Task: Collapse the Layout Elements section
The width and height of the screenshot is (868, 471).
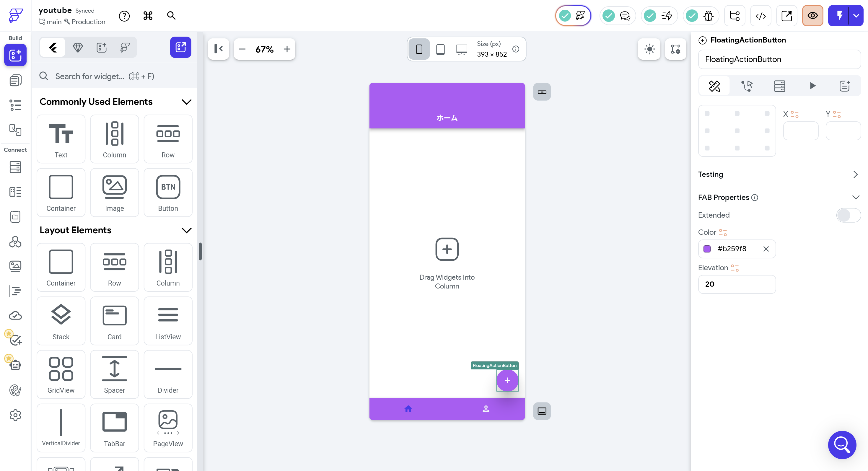Action: pos(186,230)
